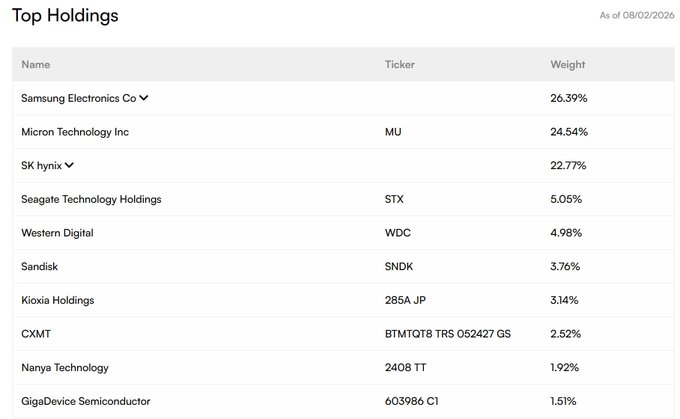Click the Sandisk name
680x419 pixels.
39,266
